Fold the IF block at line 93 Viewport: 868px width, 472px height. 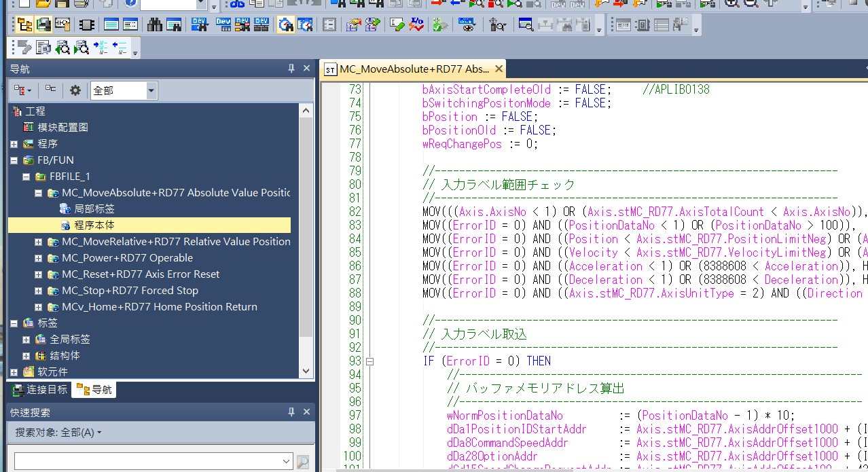coord(370,361)
